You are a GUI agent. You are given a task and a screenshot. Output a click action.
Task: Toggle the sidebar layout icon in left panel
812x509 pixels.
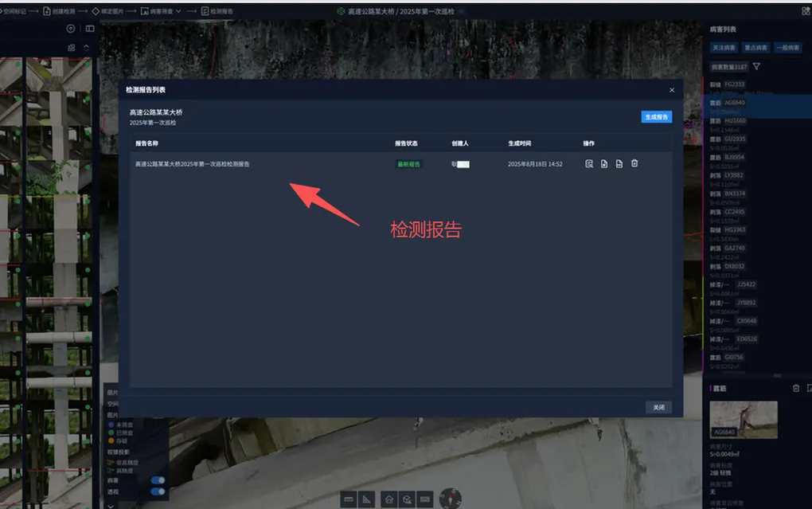tap(90, 29)
